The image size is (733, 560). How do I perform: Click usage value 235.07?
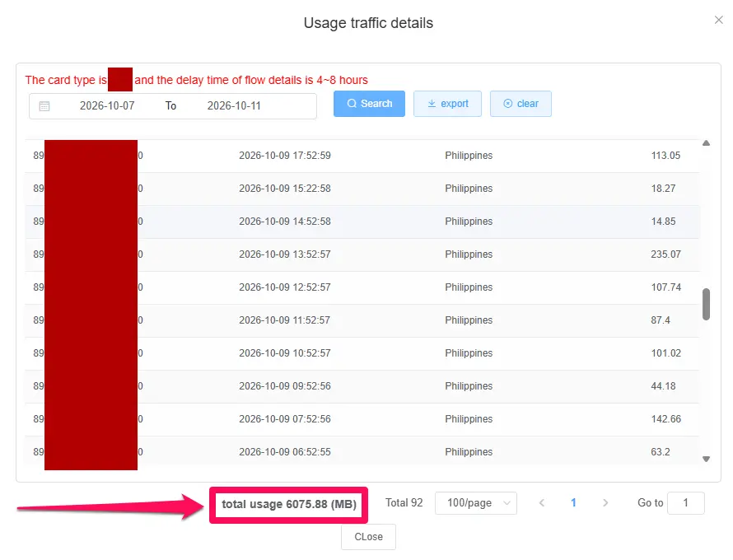point(665,254)
